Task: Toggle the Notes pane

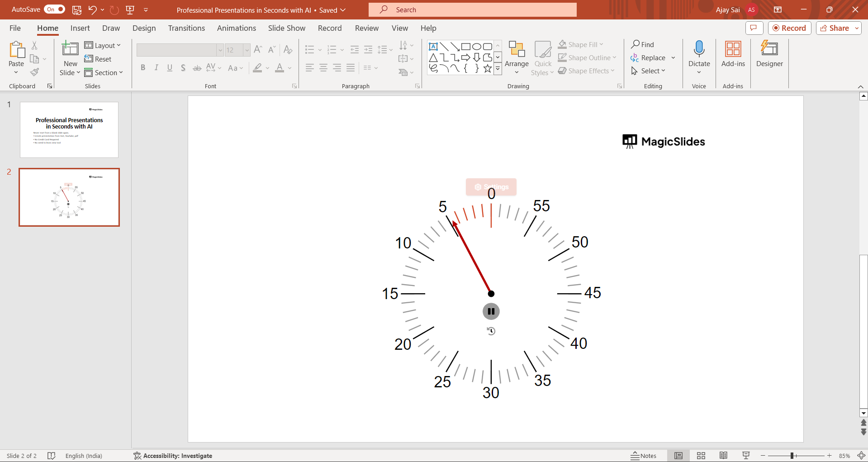Action: pos(644,456)
